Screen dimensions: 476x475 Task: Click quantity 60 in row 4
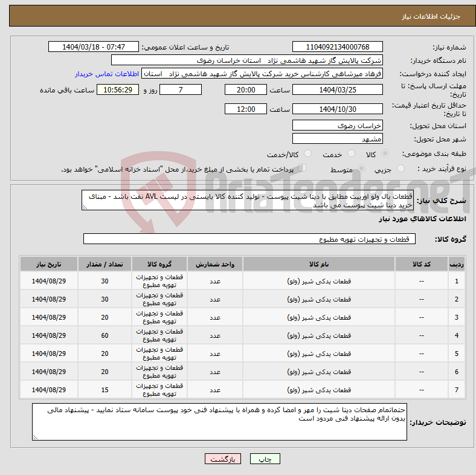[105, 335]
